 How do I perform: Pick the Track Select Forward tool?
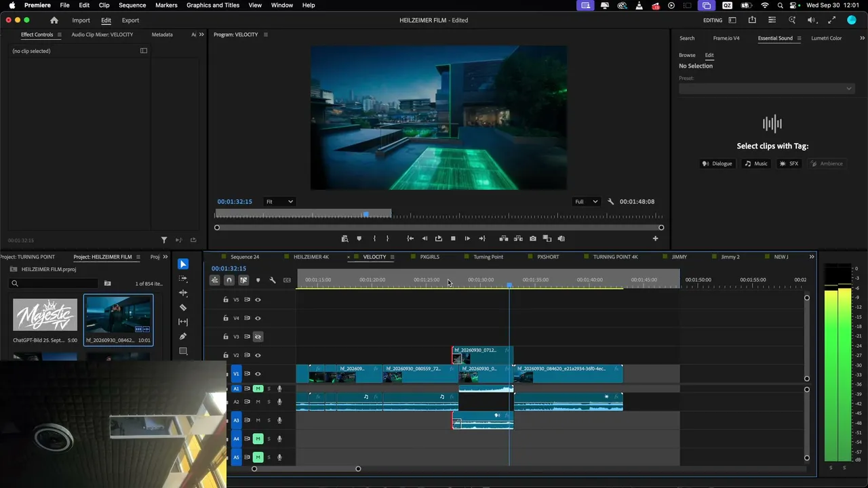[x=183, y=279]
